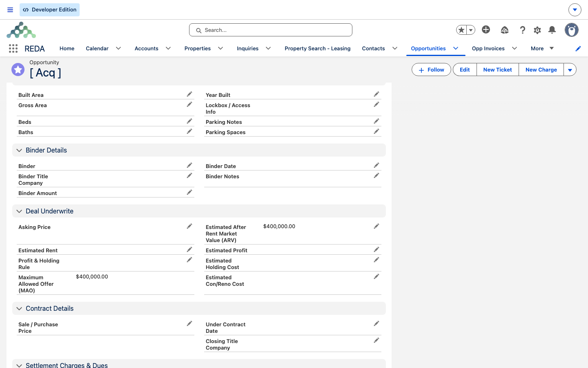
Task: Open the hamburger menu at top left
Action: (x=10, y=10)
